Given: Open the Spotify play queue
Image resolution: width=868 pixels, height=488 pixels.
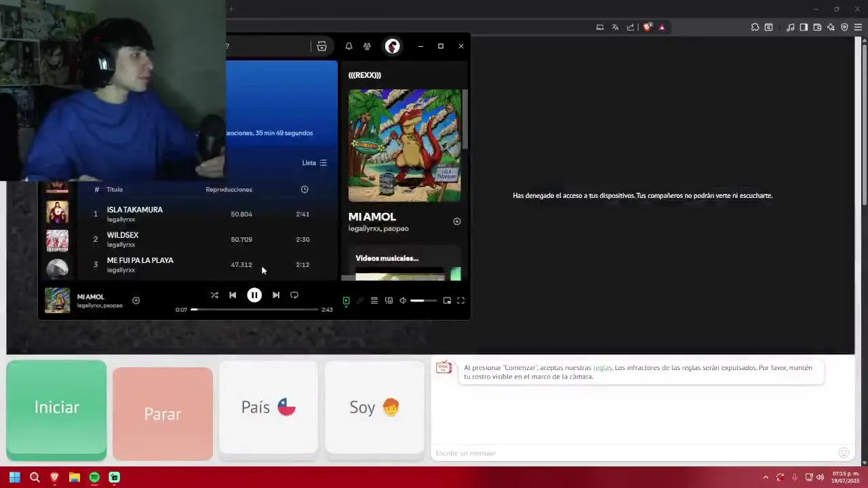Looking at the screenshot, I should [374, 300].
